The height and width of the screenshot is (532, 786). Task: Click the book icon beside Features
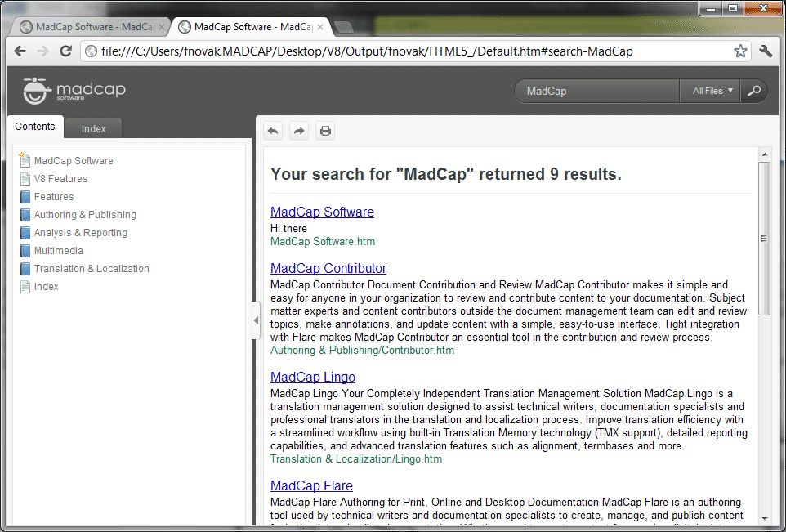tap(25, 197)
